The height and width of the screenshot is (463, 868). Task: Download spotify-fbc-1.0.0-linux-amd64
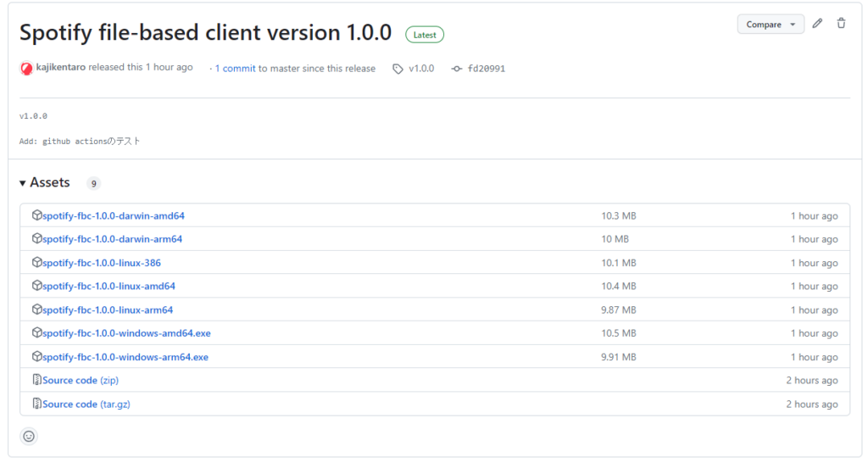point(109,286)
